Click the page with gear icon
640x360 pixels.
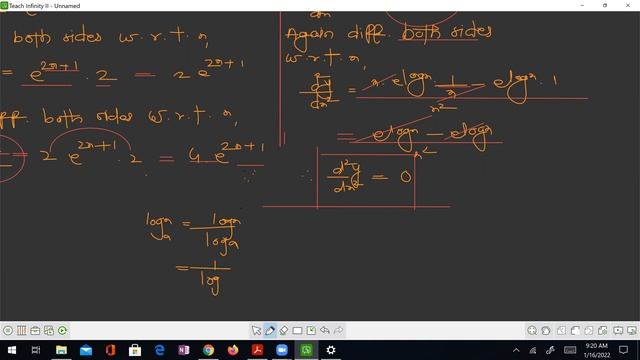pos(602,330)
